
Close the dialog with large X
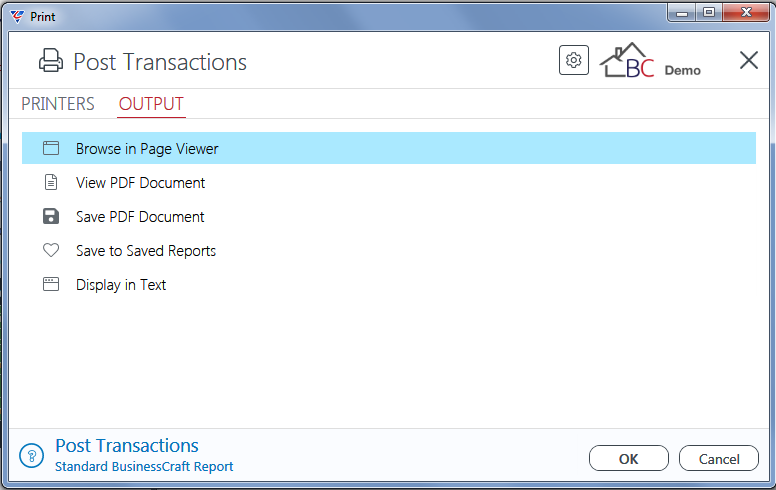[x=749, y=60]
